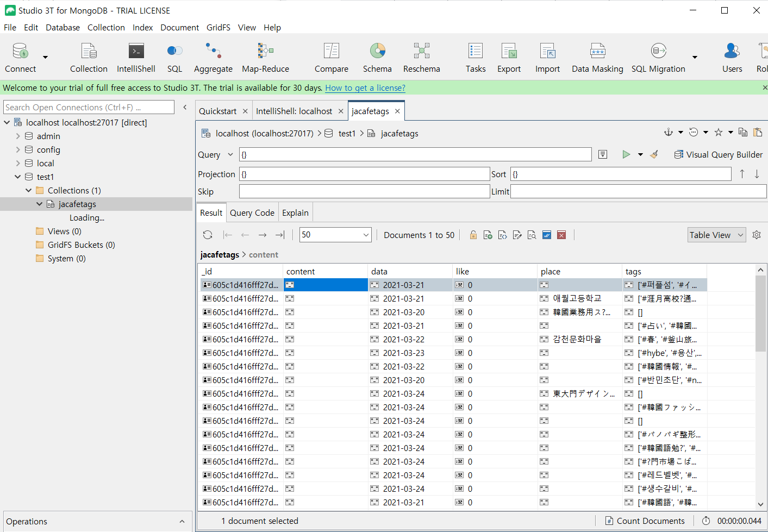Click the bookmark star icon
Viewport: 768px width, 532px height.
click(719, 132)
